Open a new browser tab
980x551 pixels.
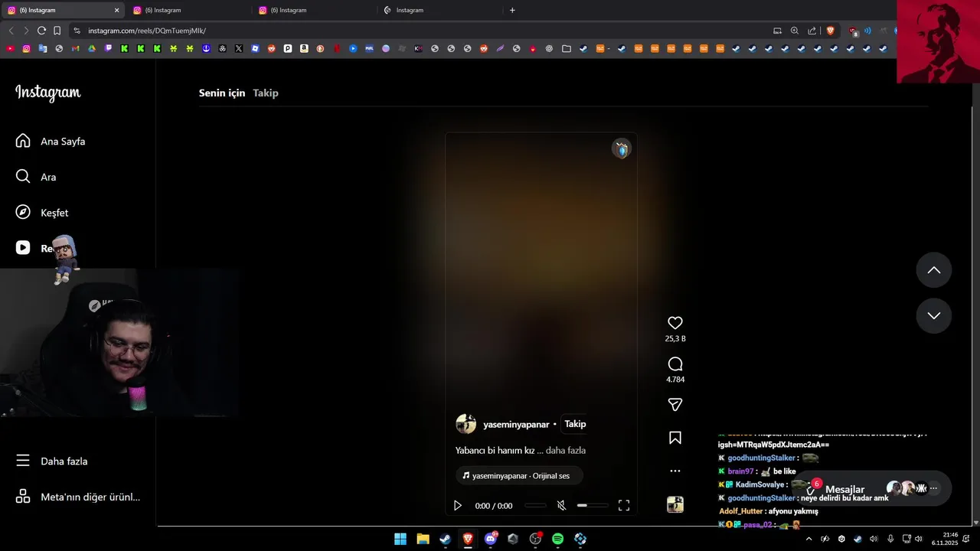(x=512, y=10)
